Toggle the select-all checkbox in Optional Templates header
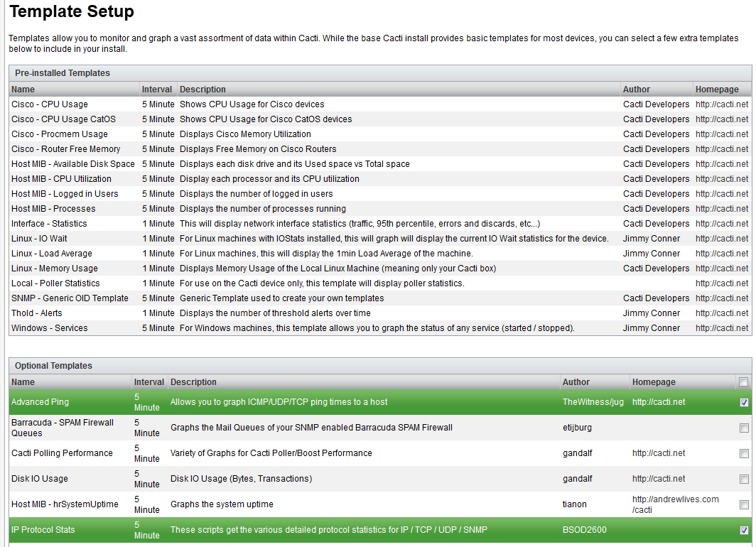This screenshot has width=756, height=547. [x=743, y=382]
